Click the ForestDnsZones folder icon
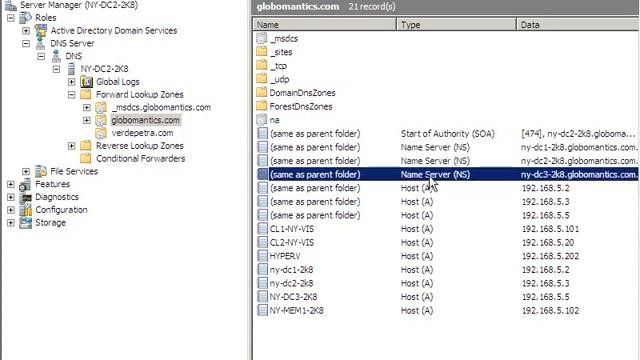640x360 pixels. click(262, 106)
